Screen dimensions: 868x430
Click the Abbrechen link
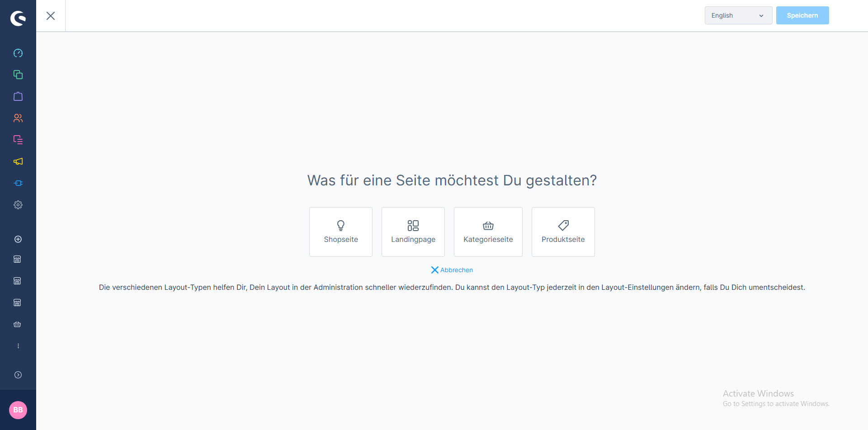452,270
